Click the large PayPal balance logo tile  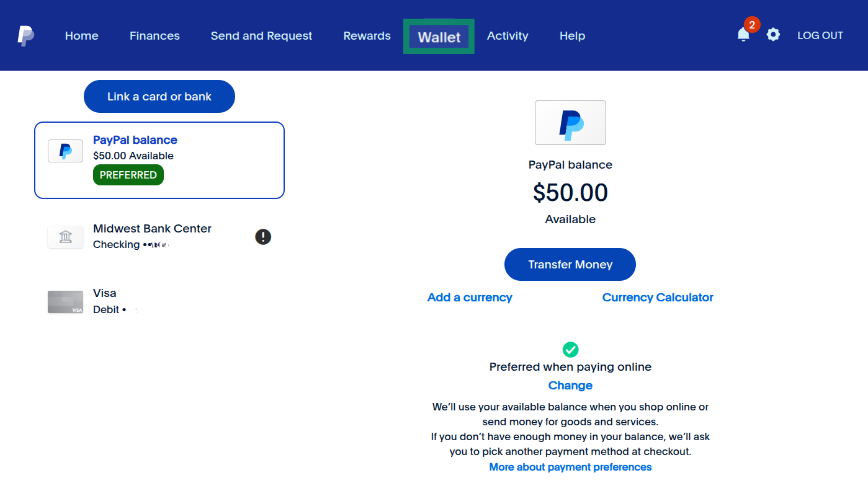pos(570,123)
